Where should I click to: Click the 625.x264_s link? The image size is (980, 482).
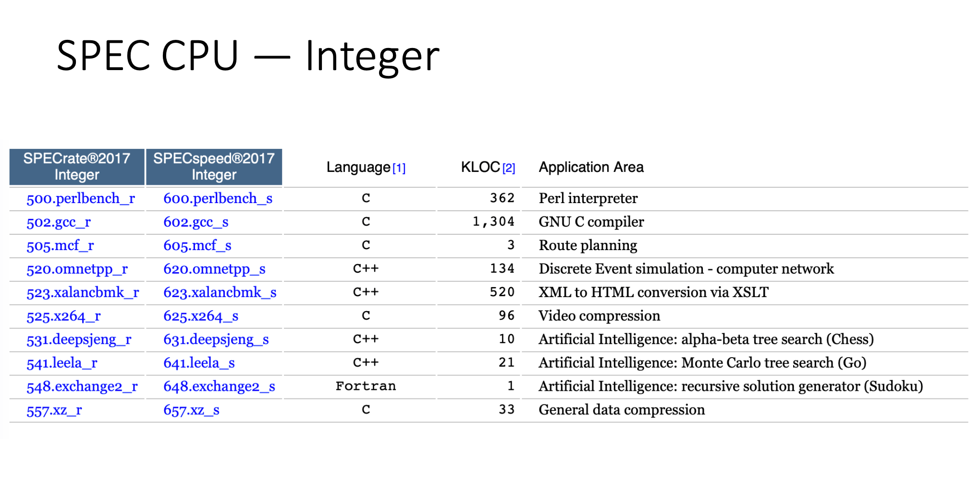tap(201, 316)
